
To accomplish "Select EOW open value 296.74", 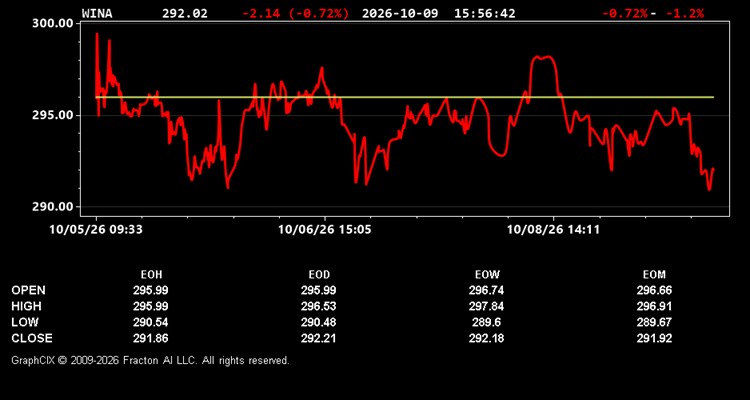I will [486, 290].
